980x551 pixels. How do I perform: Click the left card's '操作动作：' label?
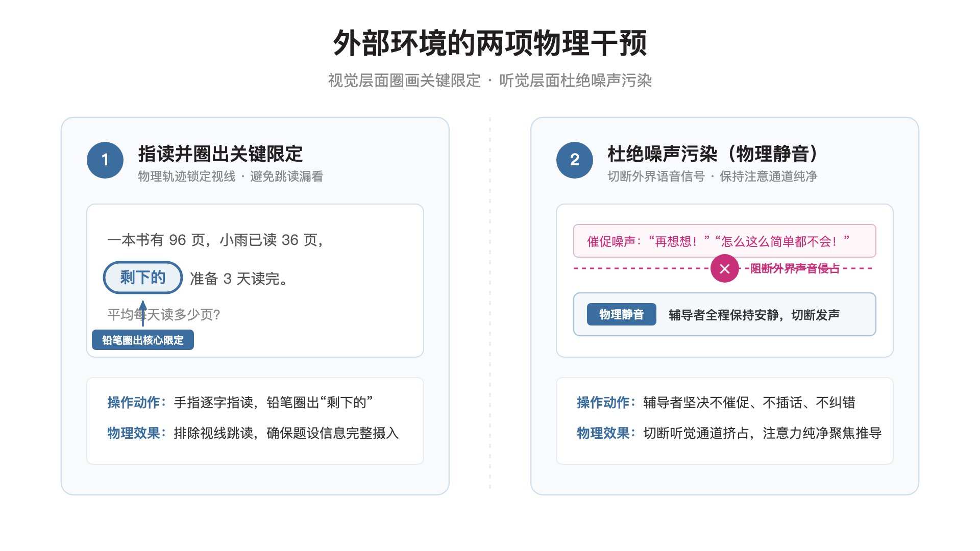pyautogui.click(x=137, y=403)
